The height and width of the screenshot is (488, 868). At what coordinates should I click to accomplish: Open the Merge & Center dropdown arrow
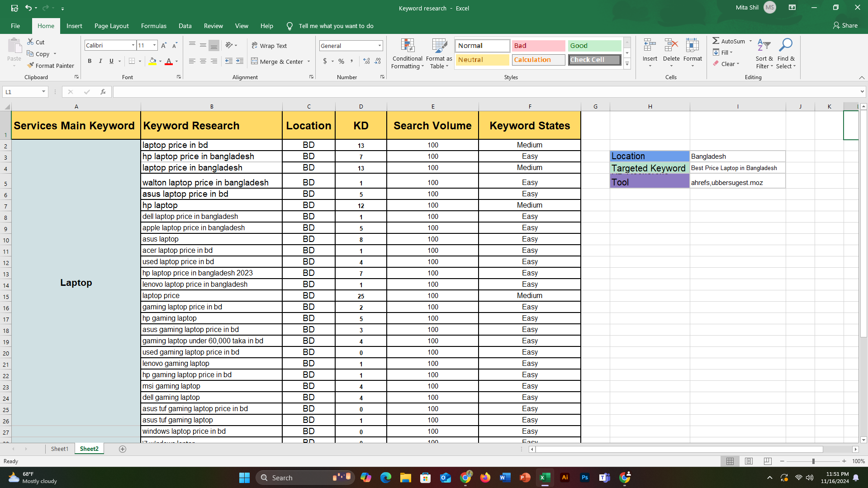(309, 62)
